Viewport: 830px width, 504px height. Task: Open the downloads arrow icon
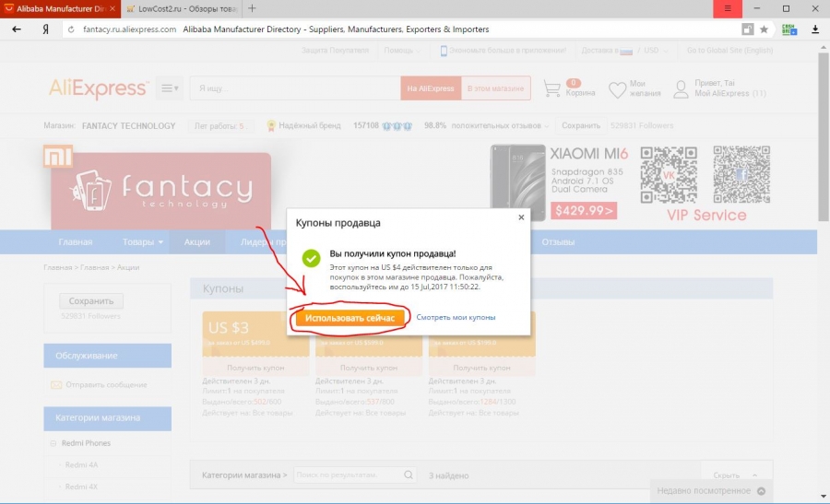815,29
